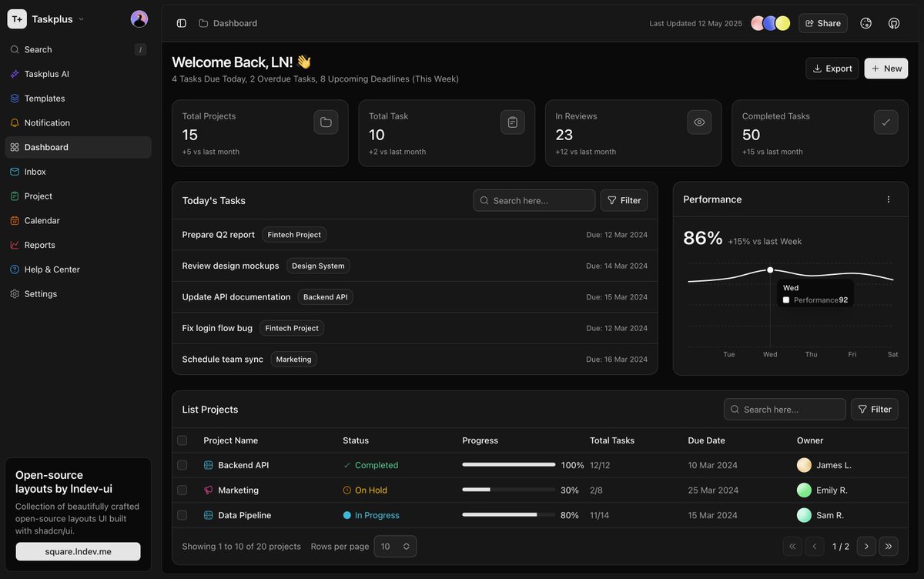This screenshot has height=579, width=924.
Task: Open the Taskplus AI sidebar feature
Action: (x=48, y=73)
